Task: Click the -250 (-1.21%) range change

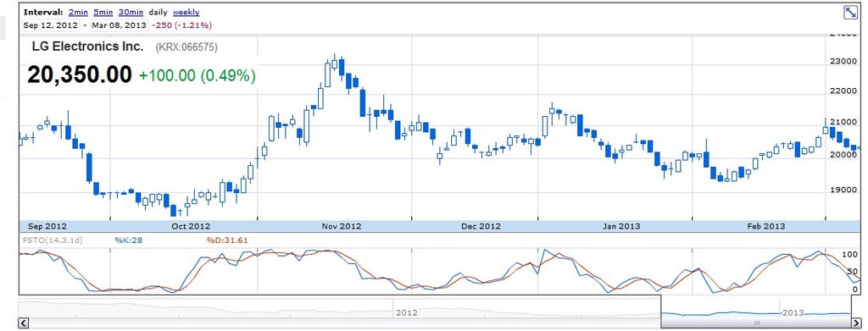Action: [181, 25]
